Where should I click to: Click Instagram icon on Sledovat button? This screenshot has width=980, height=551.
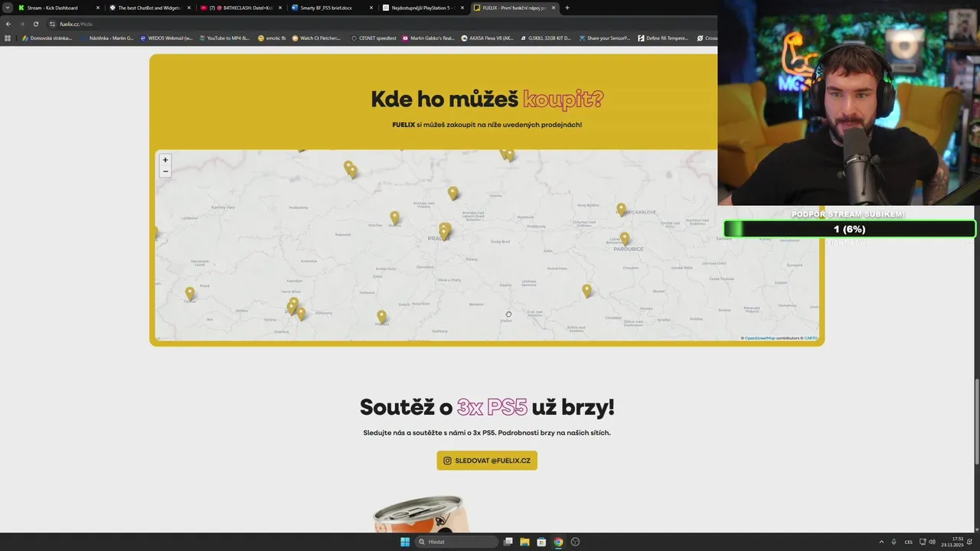(x=448, y=461)
